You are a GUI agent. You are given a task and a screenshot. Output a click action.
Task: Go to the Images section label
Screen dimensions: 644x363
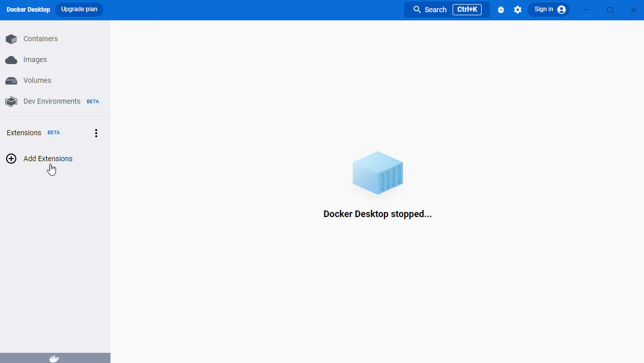click(35, 59)
